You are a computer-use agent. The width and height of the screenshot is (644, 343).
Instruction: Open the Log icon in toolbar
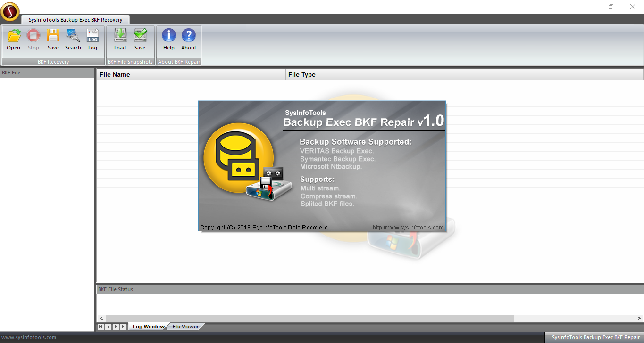93,40
